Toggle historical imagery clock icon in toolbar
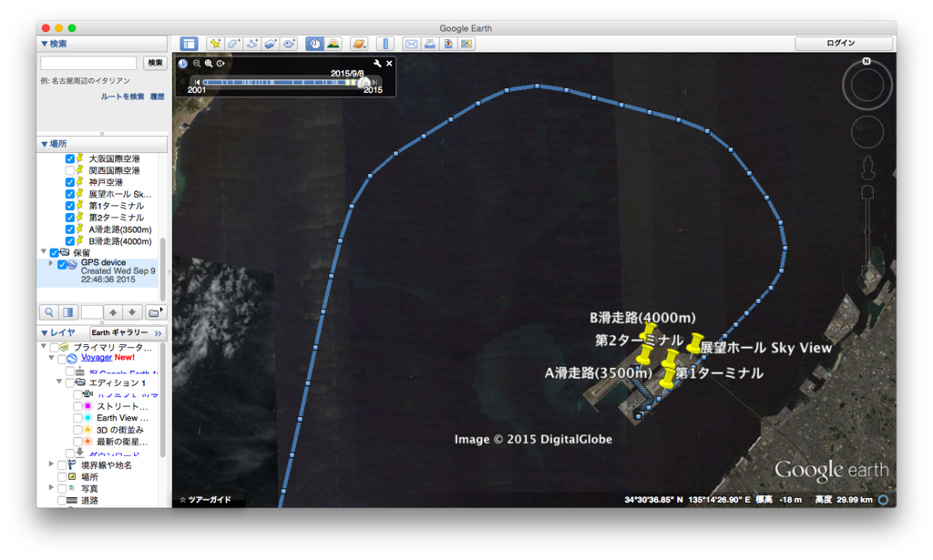Image resolution: width=933 pixels, height=560 pixels. click(314, 44)
